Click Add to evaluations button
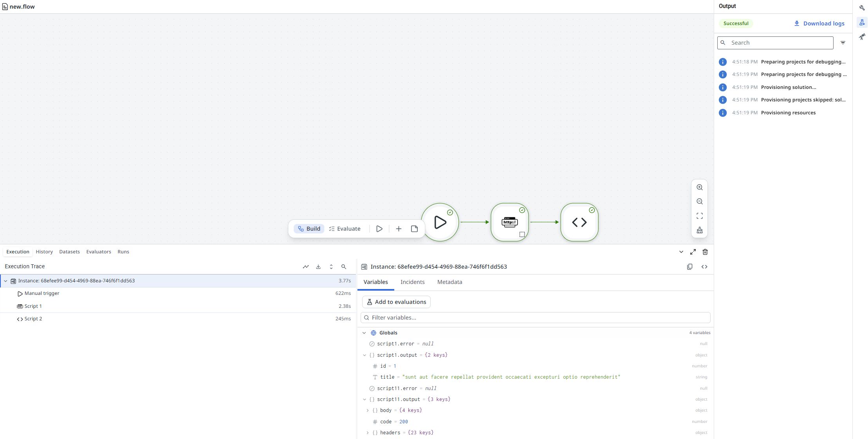 pos(396,302)
